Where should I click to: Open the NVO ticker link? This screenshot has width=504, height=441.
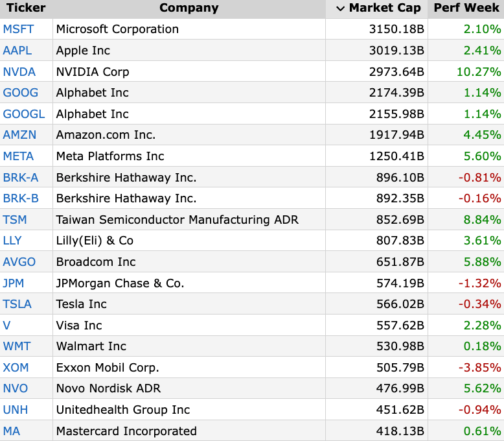16,388
